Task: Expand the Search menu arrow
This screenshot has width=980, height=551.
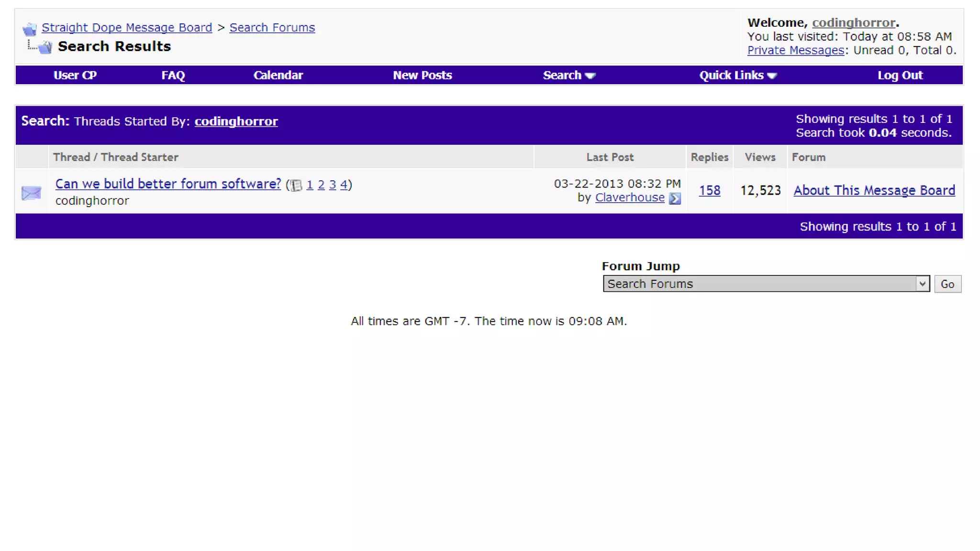Action: tap(590, 76)
